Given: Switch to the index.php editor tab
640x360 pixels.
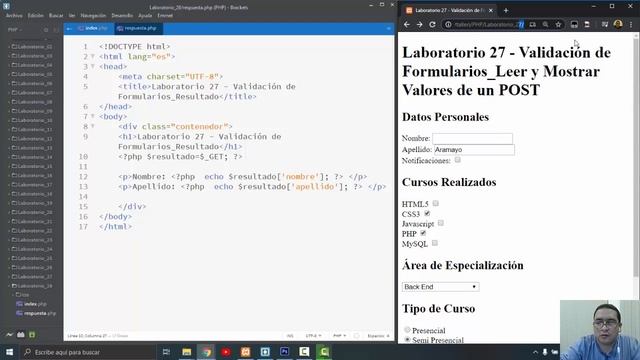Looking at the screenshot, I should coord(93,28).
